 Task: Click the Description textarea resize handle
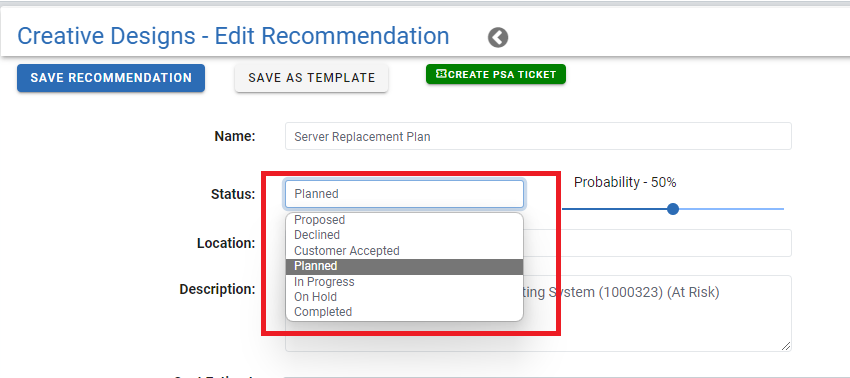coord(786,346)
